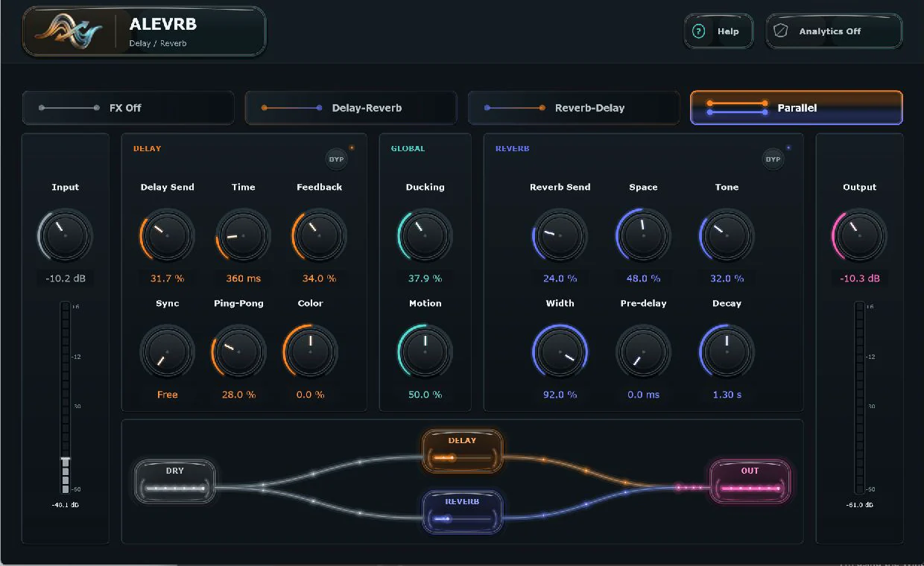Click the ALEVRB wave logo
The width and height of the screenshot is (924, 566).
coord(69,31)
